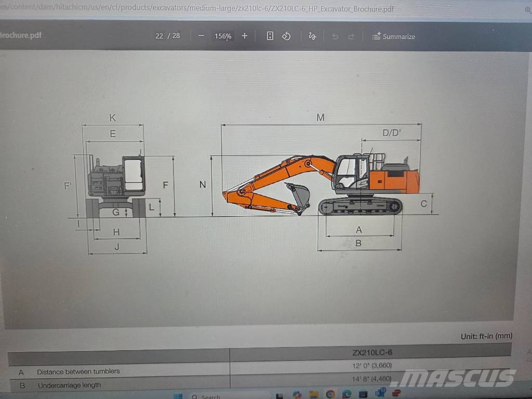This screenshot has width=532, height=399.
Task: Open File Explorer from the taskbar
Action: click(314, 395)
